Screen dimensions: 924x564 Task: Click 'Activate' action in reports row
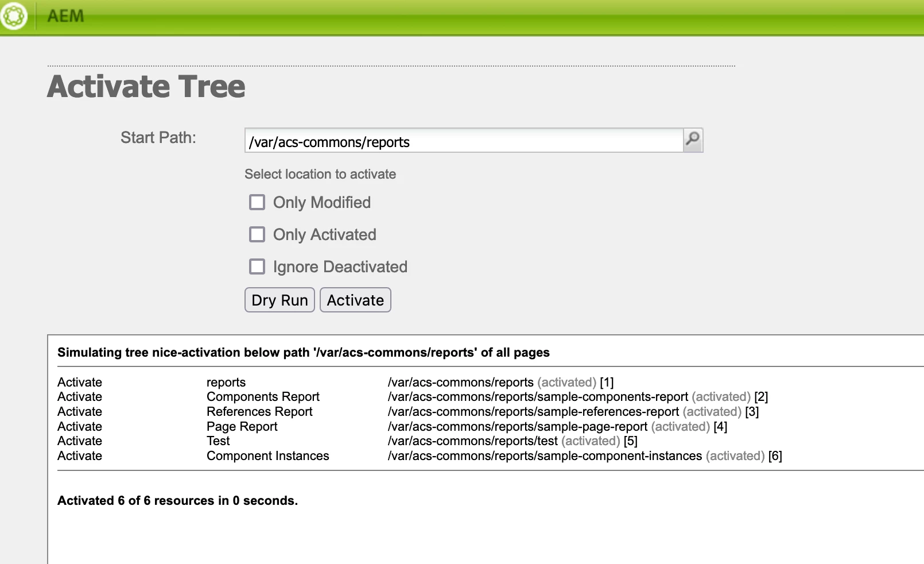(x=80, y=383)
